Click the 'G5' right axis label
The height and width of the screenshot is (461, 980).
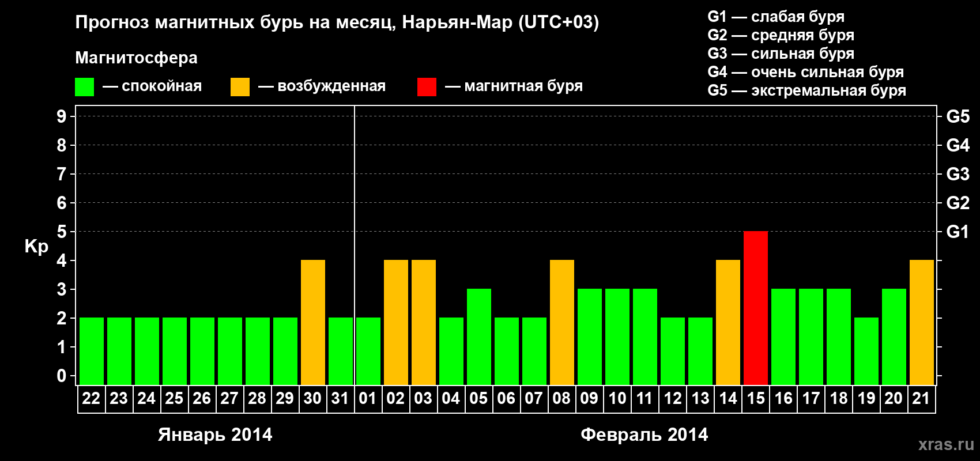958,116
